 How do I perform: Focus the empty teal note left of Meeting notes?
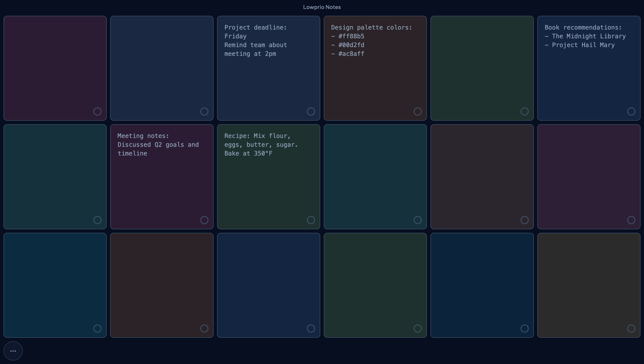pyautogui.click(x=55, y=177)
